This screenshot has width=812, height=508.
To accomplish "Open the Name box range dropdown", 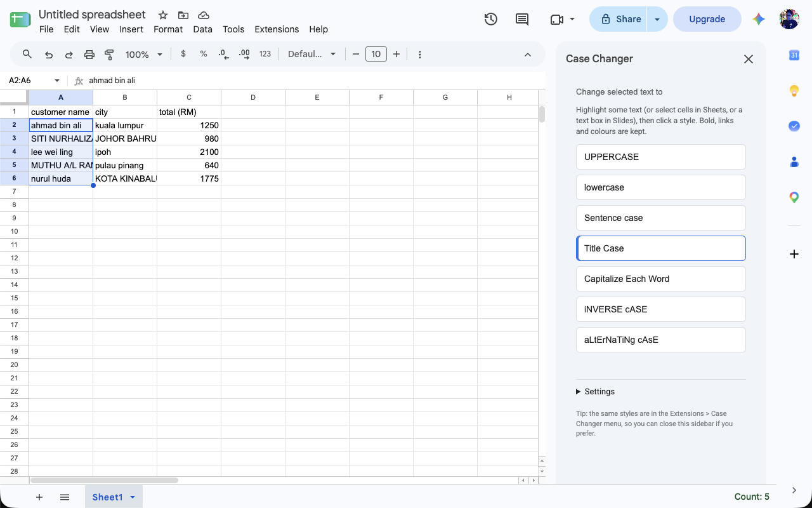I will pyautogui.click(x=57, y=81).
